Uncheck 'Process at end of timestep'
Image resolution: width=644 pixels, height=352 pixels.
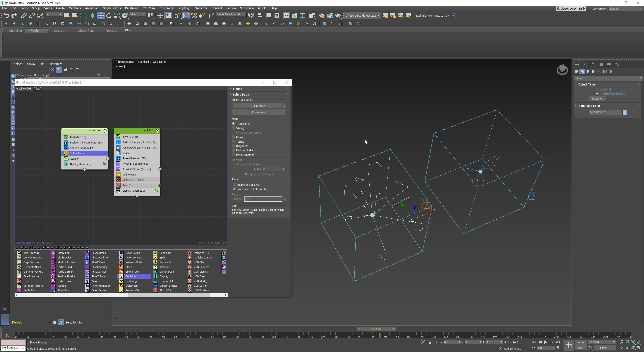(234, 189)
